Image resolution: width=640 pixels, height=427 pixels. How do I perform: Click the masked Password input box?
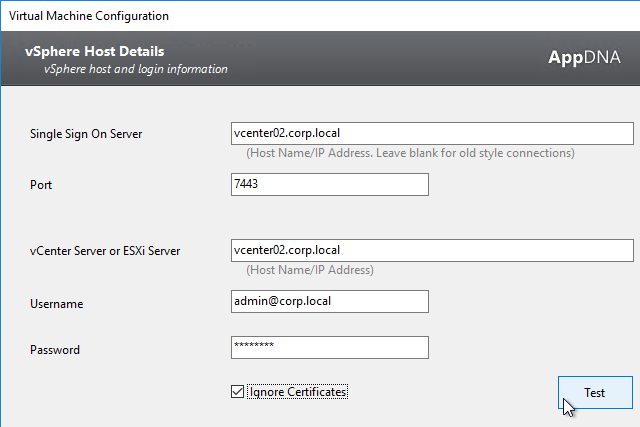click(x=330, y=347)
